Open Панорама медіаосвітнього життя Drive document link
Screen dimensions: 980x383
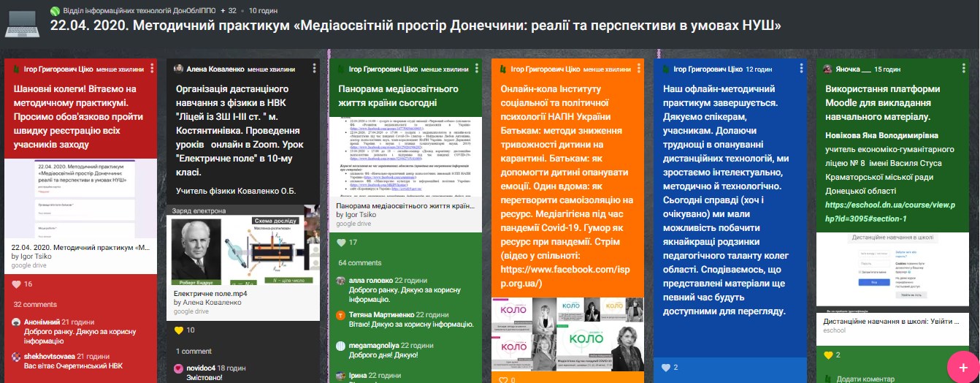pos(406,206)
